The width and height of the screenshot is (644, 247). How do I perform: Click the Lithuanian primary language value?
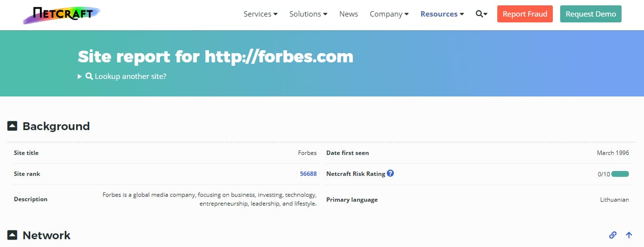614,199
